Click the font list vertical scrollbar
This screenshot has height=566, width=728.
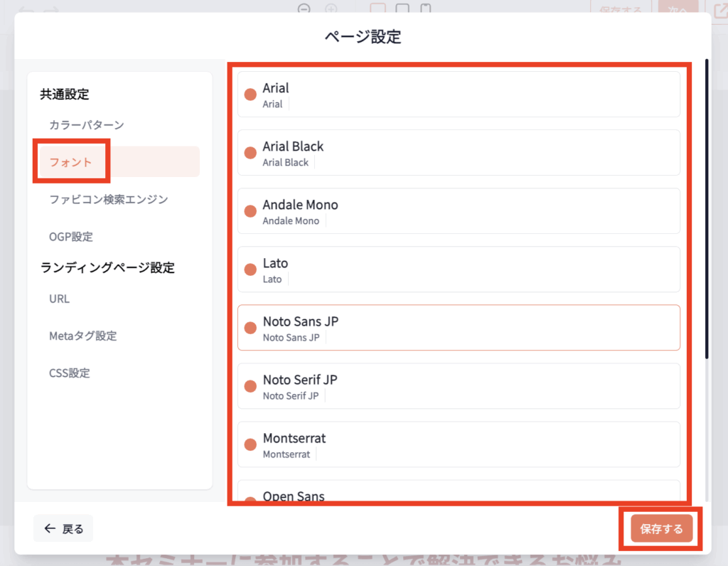[706, 213]
